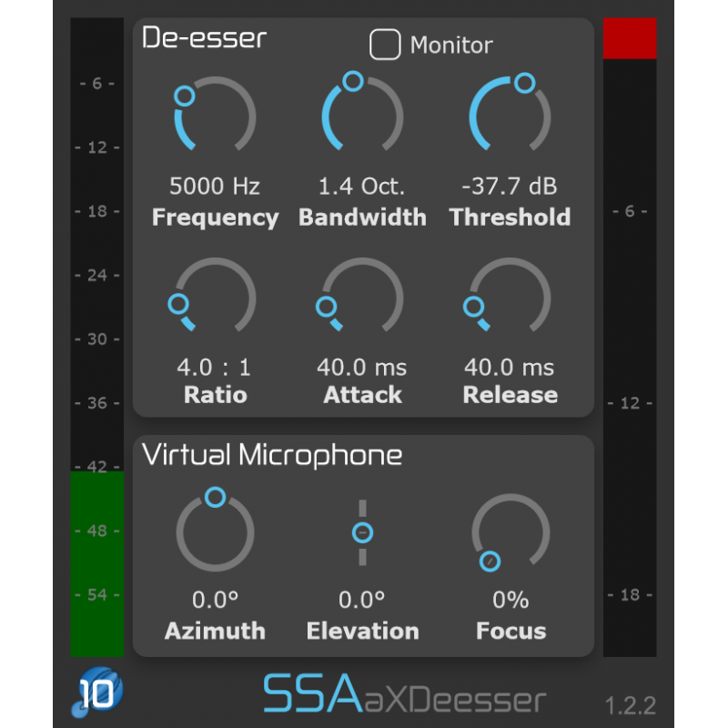Adjust the Elevation slider control

click(363, 531)
